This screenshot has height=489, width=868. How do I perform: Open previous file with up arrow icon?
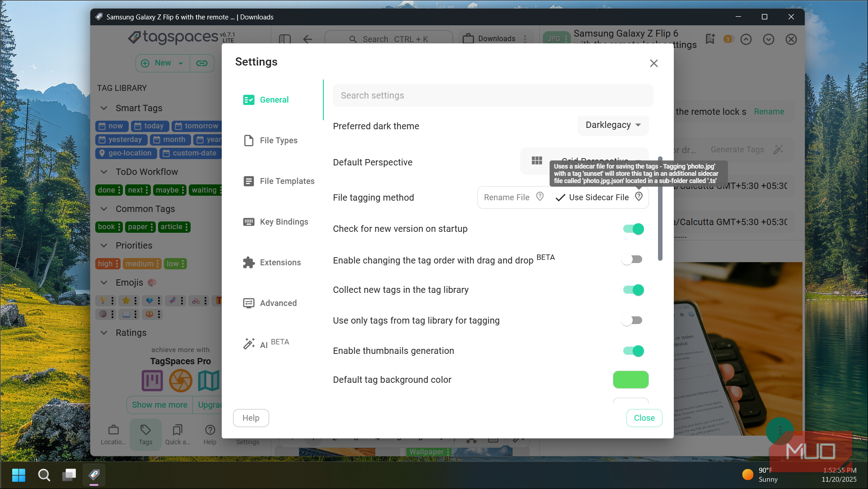[746, 39]
